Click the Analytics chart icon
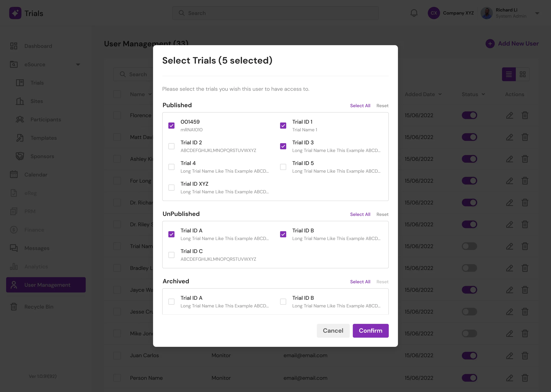551x392 pixels. 14,266
